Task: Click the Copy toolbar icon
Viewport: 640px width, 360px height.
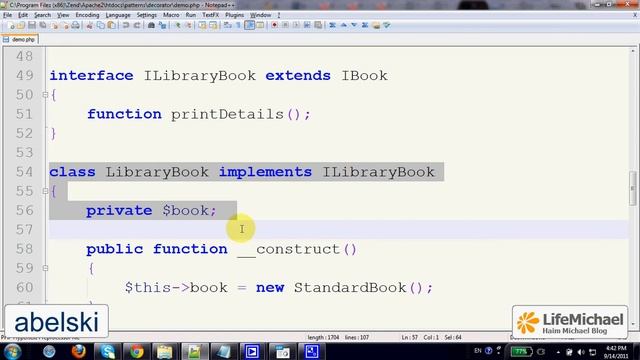Action: [x=100, y=25]
